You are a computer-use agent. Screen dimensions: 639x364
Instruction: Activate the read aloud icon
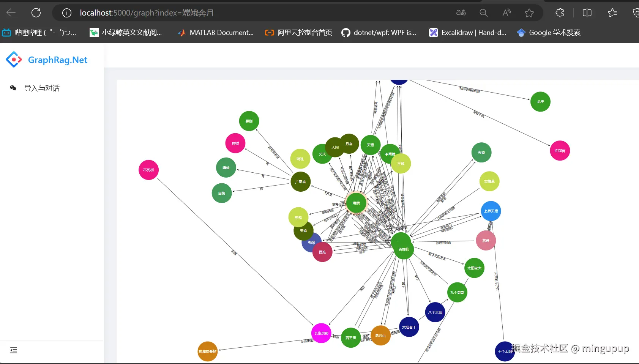pos(506,13)
